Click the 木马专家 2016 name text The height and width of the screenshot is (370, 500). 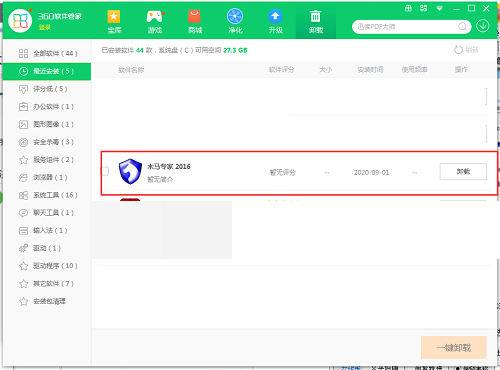point(169,166)
